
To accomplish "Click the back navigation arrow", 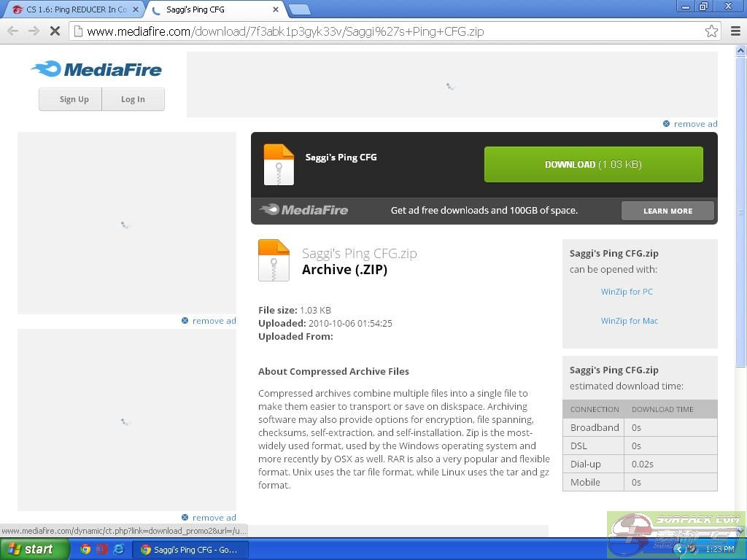I will [x=12, y=31].
